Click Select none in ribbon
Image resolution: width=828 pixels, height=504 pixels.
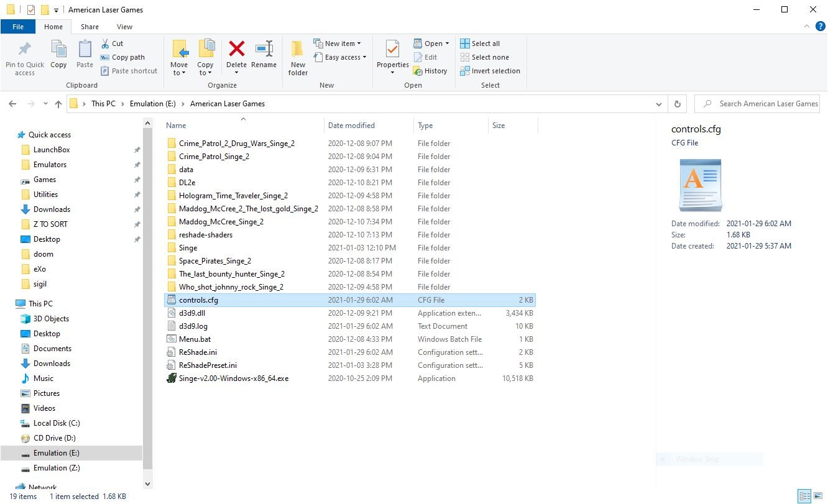[484, 57]
